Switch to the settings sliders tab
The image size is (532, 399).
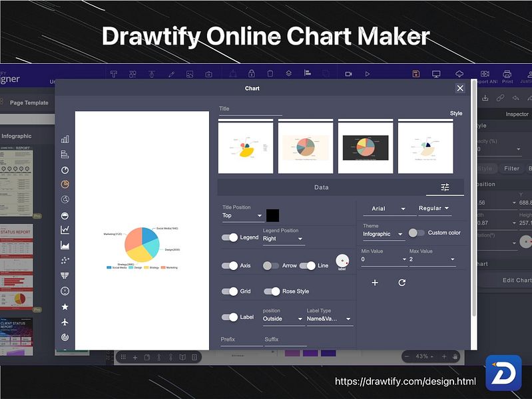[445, 188]
